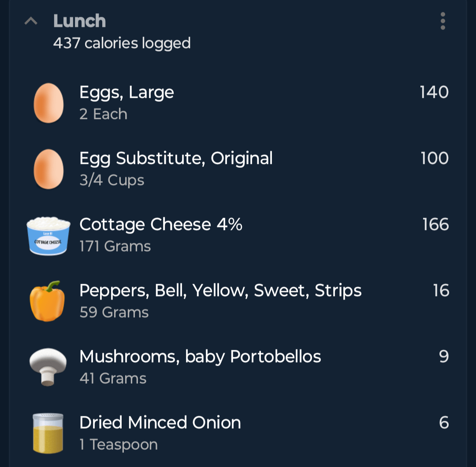This screenshot has width=476, height=467.
Task: Tap the 166 calorie value
Action: 435,225
